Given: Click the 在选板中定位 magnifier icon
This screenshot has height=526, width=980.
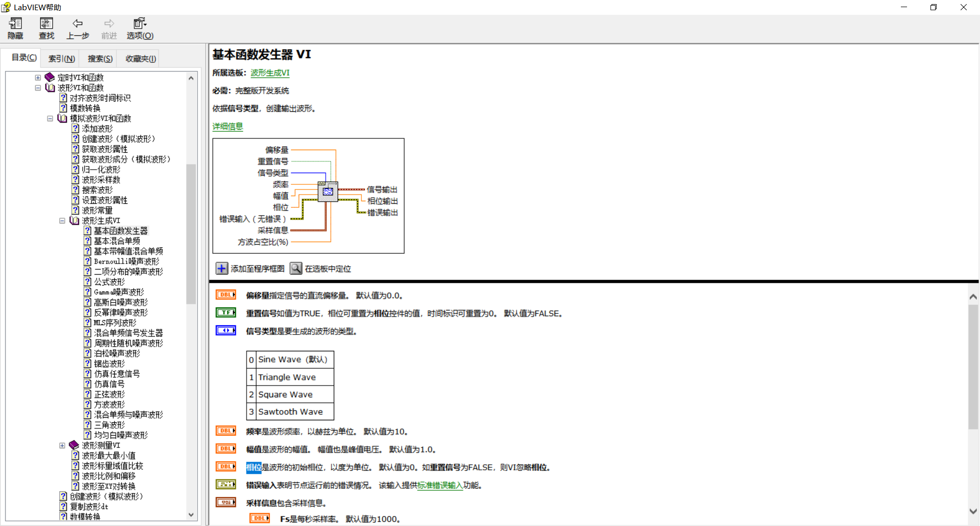Looking at the screenshot, I should tap(296, 269).
